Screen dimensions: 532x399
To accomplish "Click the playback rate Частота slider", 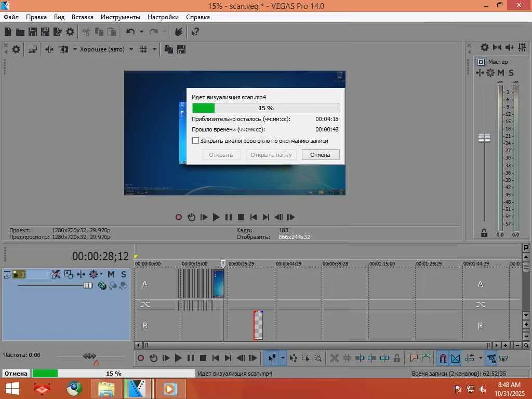I will [89, 356].
